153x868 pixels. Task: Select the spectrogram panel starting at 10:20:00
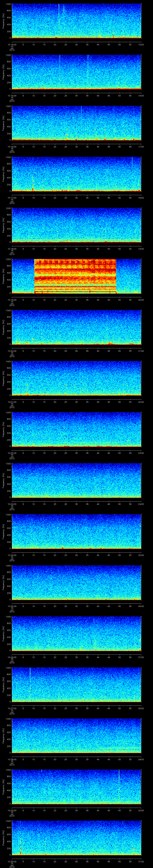(x=76, y=327)
